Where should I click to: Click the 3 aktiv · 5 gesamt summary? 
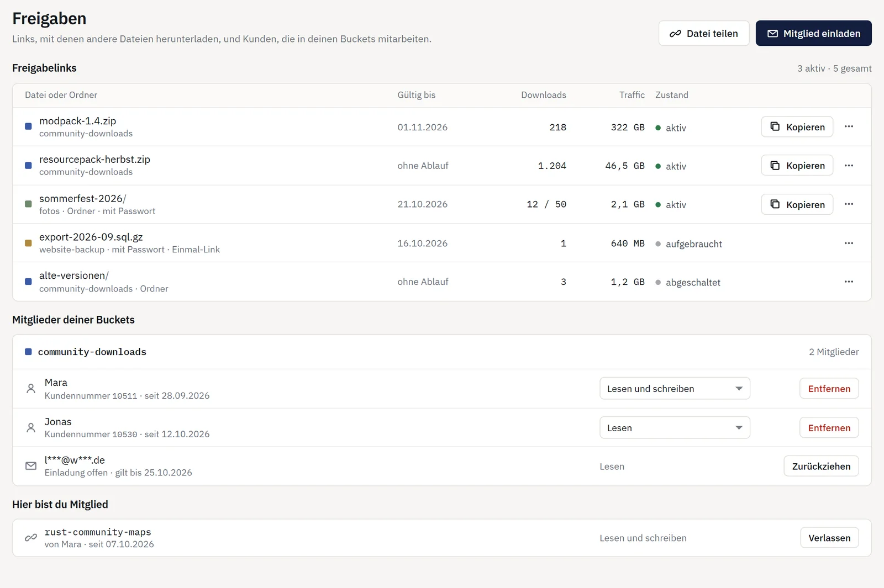(x=834, y=68)
